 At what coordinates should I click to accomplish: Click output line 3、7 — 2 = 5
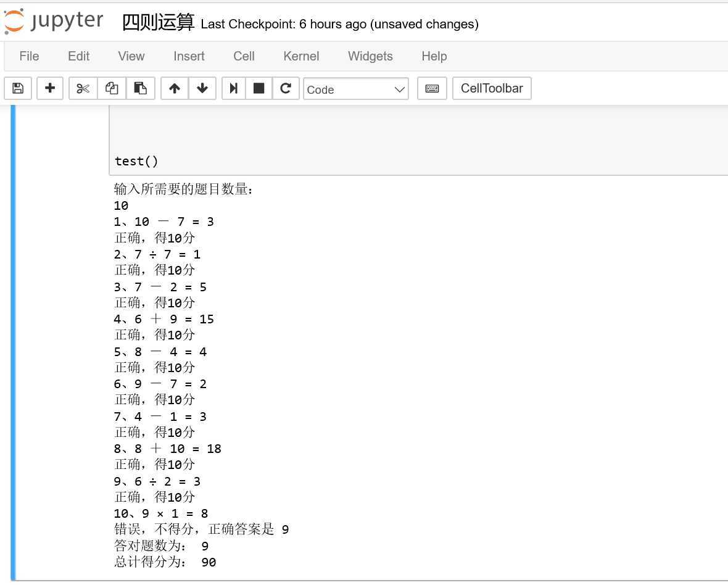tap(160, 286)
